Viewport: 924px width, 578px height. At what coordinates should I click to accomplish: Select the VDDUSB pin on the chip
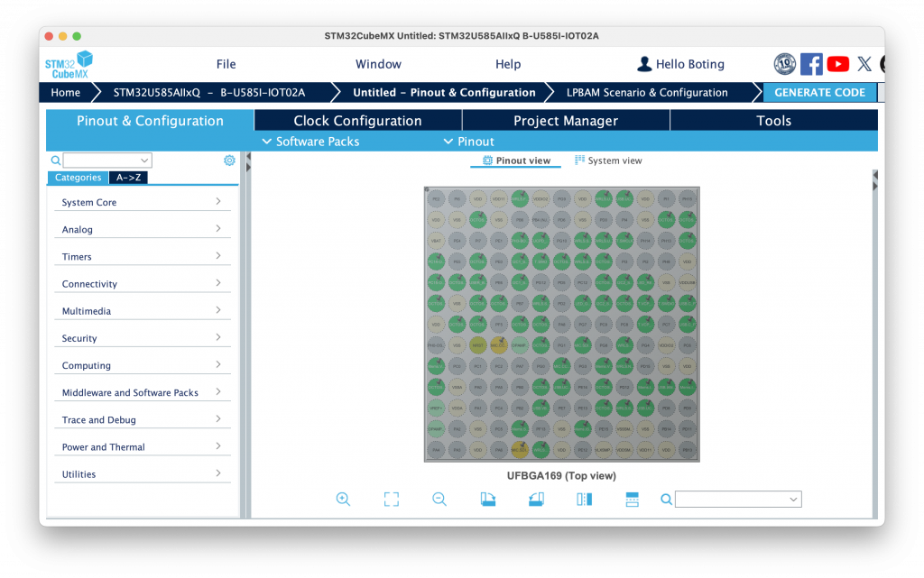coord(687,282)
